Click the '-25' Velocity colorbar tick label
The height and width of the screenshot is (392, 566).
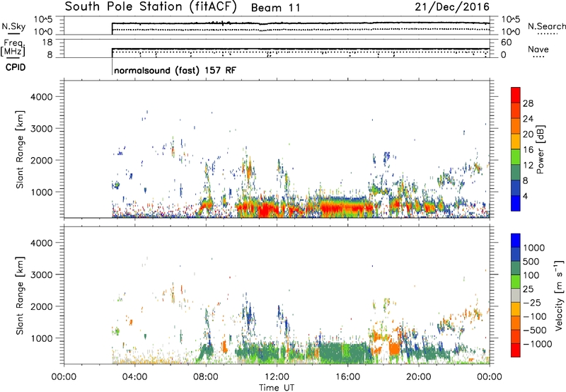pos(532,302)
